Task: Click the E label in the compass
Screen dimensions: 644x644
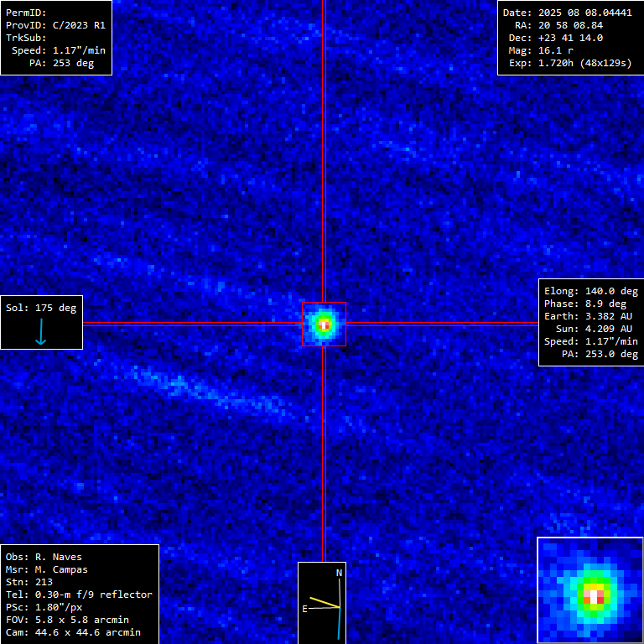Action: pos(304,609)
